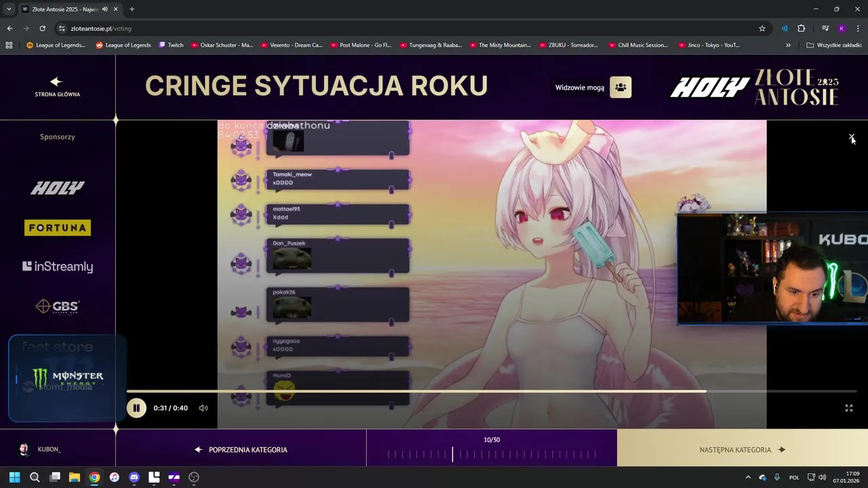The image size is (868, 488).
Task: Open the Chrome extensions puzzle icon
Action: pos(801,28)
